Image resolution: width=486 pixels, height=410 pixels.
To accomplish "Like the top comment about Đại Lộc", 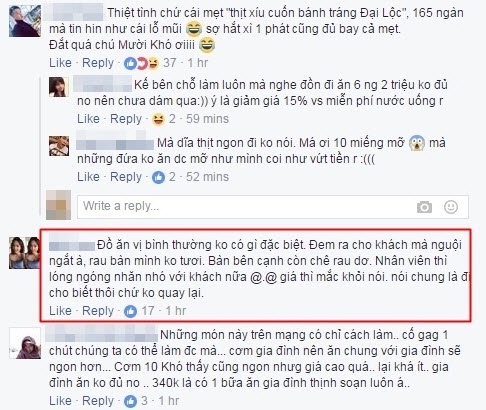I will [x=60, y=63].
